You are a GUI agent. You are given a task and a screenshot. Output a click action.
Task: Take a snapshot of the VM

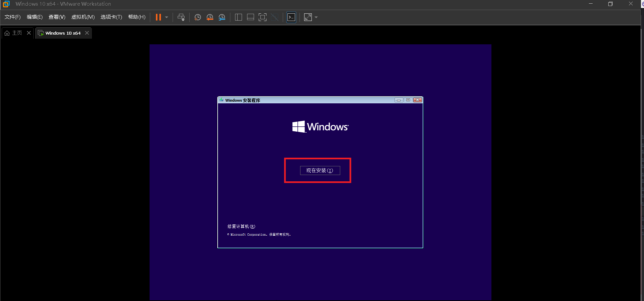(x=198, y=17)
